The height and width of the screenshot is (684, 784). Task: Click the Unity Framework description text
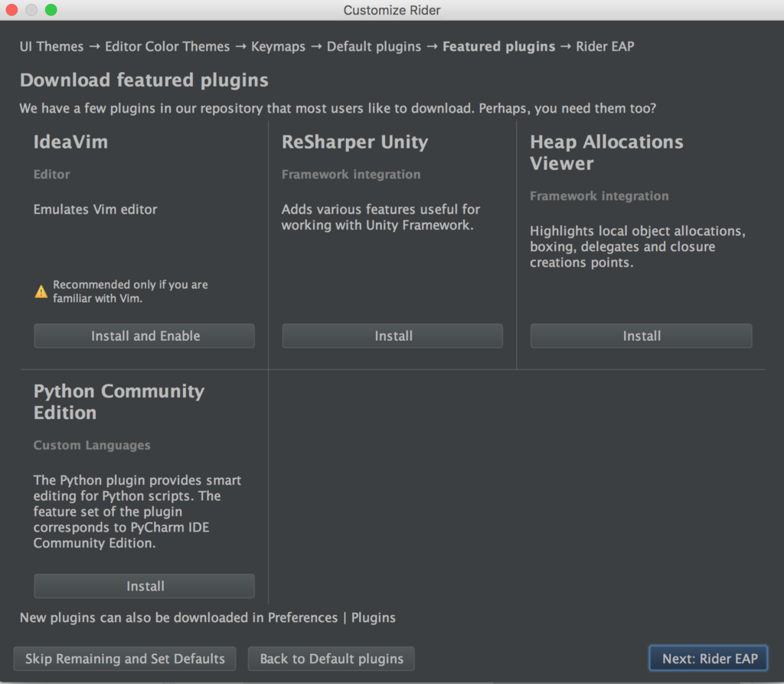click(381, 218)
